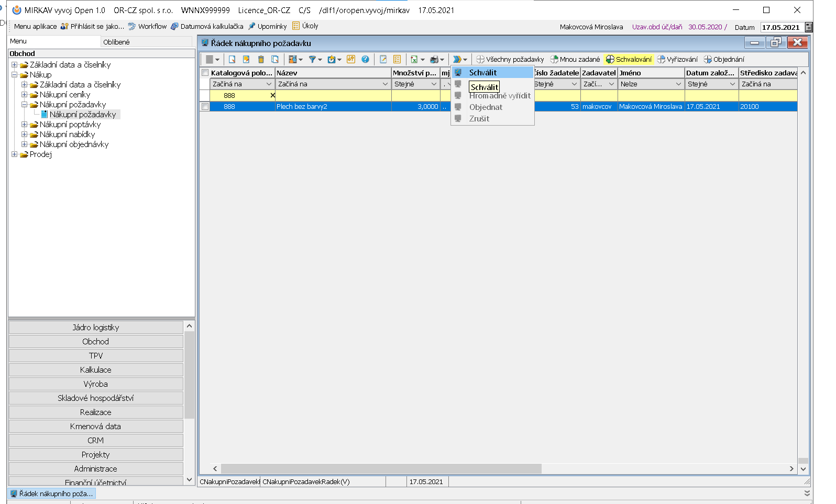Screen dimensions: 836x504
Task: Expand the Nákupní ceníky tree node
Action: 24,95
